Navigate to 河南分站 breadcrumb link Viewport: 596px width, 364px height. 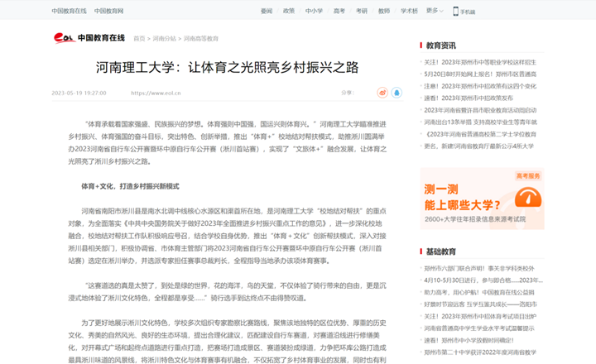coord(165,38)
